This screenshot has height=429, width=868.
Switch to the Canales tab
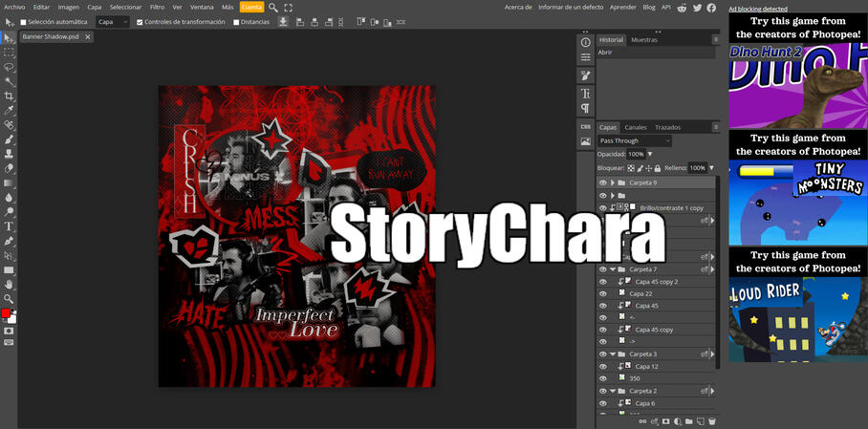click(x=636, y=127)
